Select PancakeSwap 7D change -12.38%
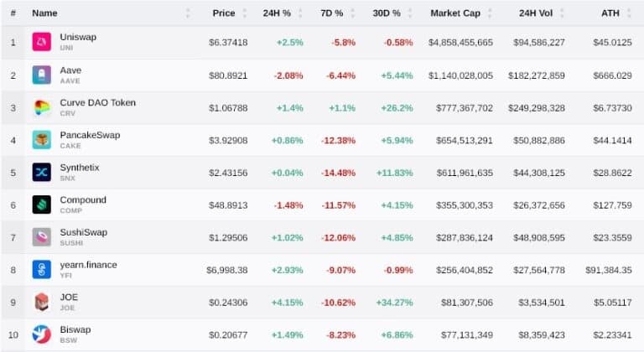The width and height of the screenshot is (644, 352). point(339,141)
